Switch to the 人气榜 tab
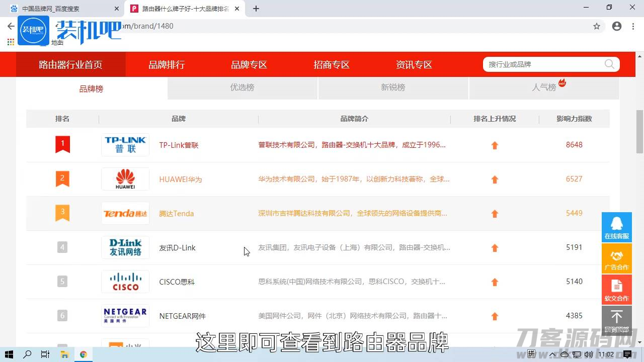 tap(544, 87)
